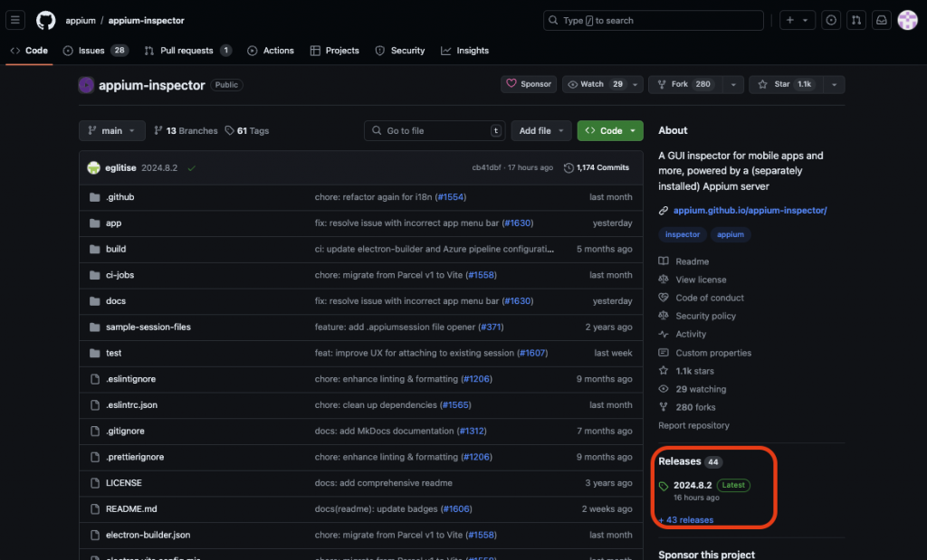Click the README.md file icon
927x560 pixels.
coord(94,509)
